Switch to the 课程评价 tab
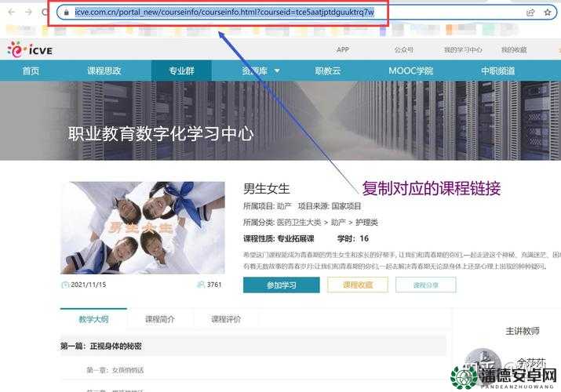This screenshot has height=392, width=561. click(226, 319)
